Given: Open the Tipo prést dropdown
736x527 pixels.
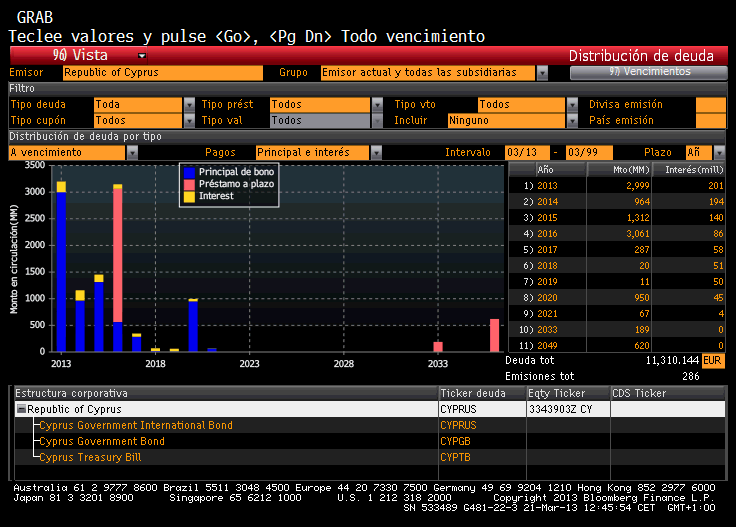Looking at the screenshot, I should tap(377, 104).
